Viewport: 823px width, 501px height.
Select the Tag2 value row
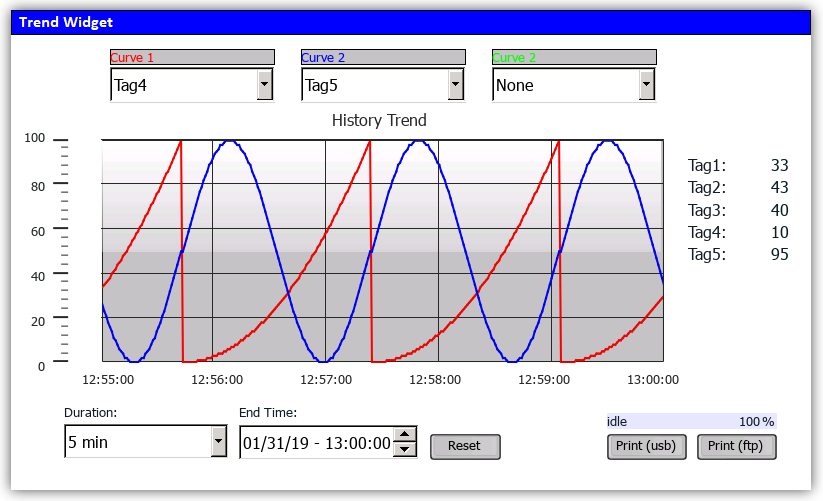click(738, 187)
